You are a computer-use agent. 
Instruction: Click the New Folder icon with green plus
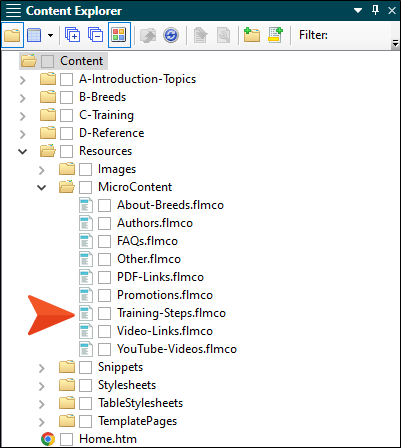(252, 35)
